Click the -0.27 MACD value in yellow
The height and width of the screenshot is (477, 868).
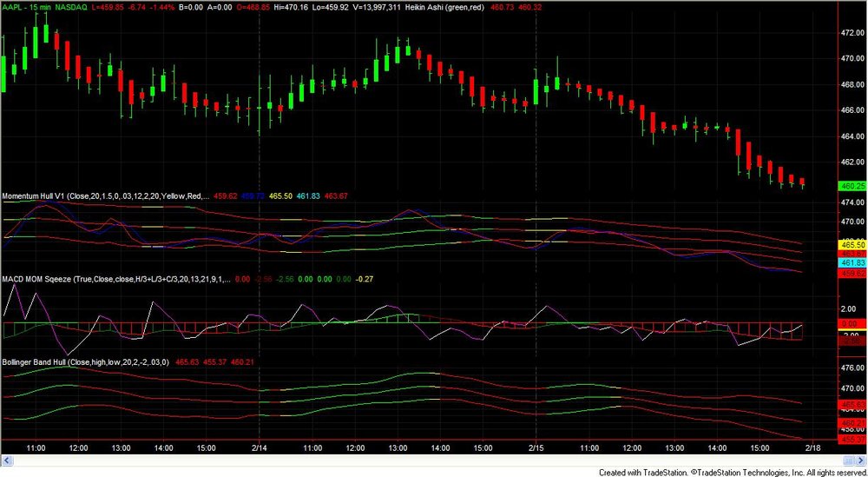tap(364, 280)
